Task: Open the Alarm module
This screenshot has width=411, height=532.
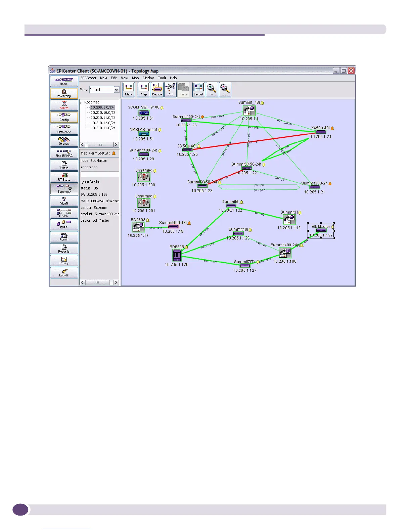Action: coord(64,105)
